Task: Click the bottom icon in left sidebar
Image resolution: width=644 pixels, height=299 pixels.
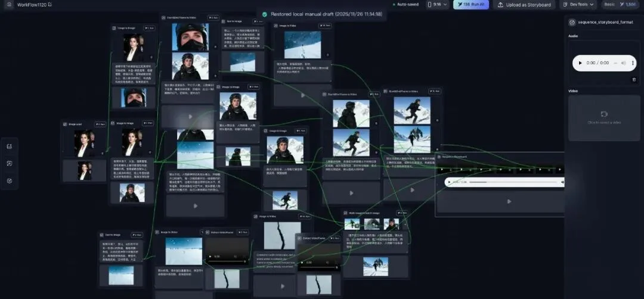Action: [10, 180]
